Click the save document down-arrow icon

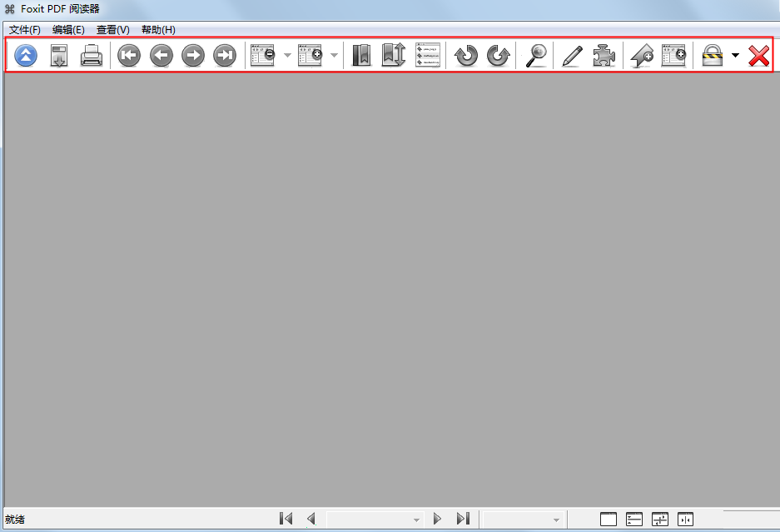click(x=59, y=55)
